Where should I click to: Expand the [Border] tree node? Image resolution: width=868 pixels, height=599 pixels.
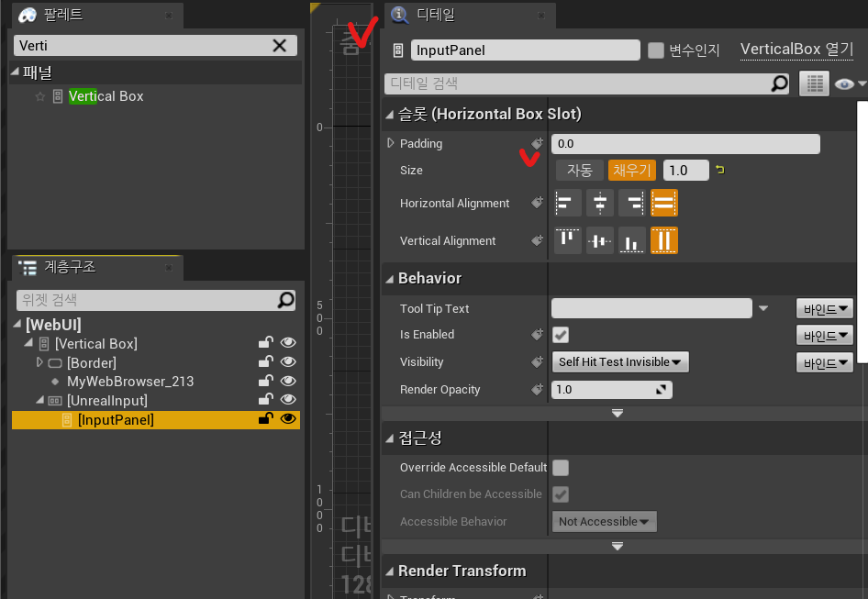pyautogui.click(x=39, y=362)
